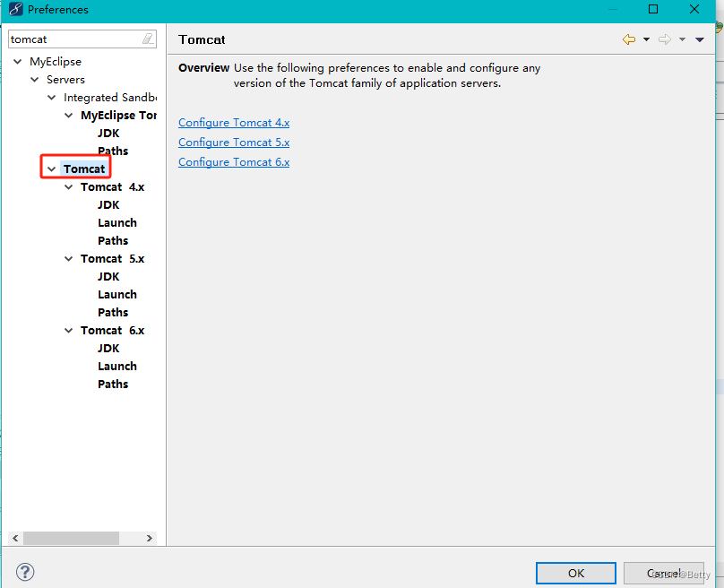Click the MyEclipse Preferences title icon
This screenshot has height=588, width=724.
pyautogui.click(x=15, y=9)
